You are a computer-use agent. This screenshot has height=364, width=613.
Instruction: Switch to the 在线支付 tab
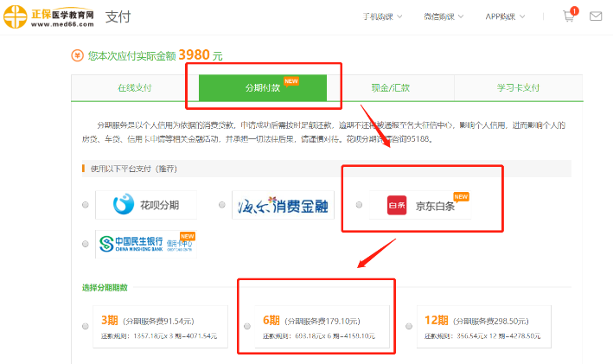pos(134,88)
